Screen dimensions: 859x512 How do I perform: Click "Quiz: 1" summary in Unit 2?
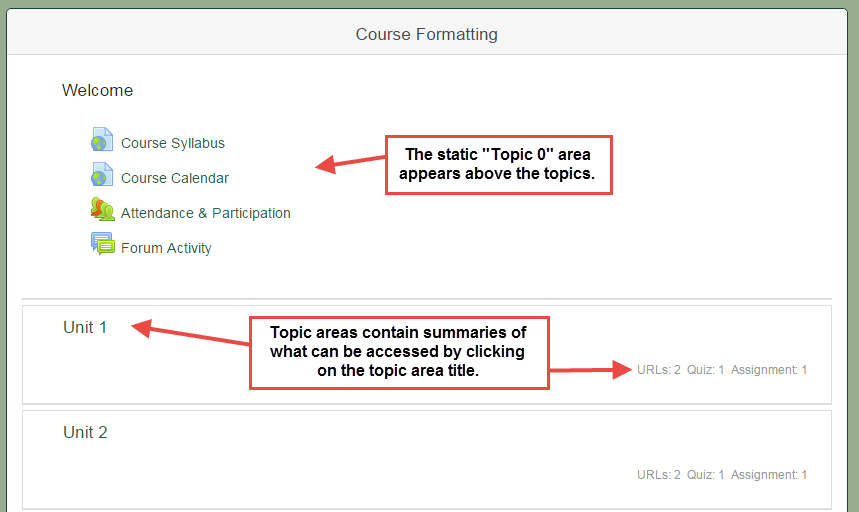point(705,475)
